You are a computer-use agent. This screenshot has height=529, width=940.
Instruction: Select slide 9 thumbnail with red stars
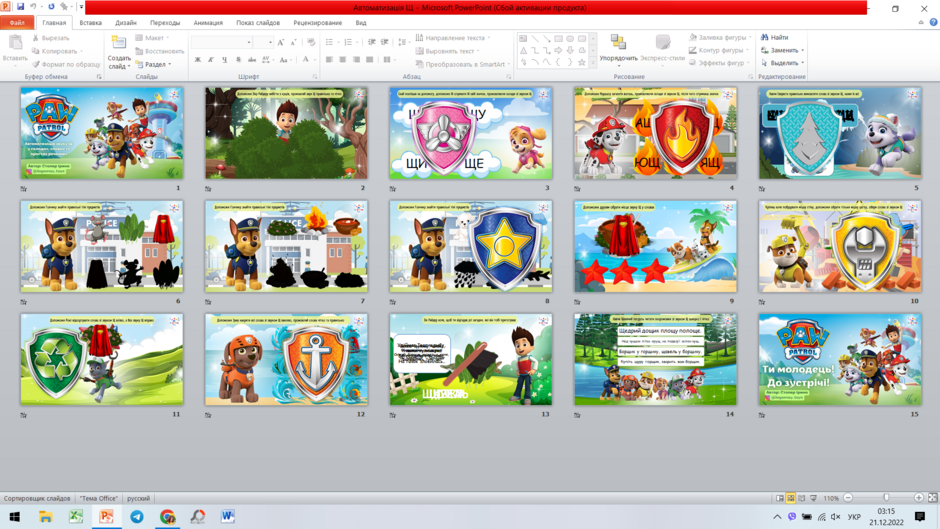click(x=655, y=247)
